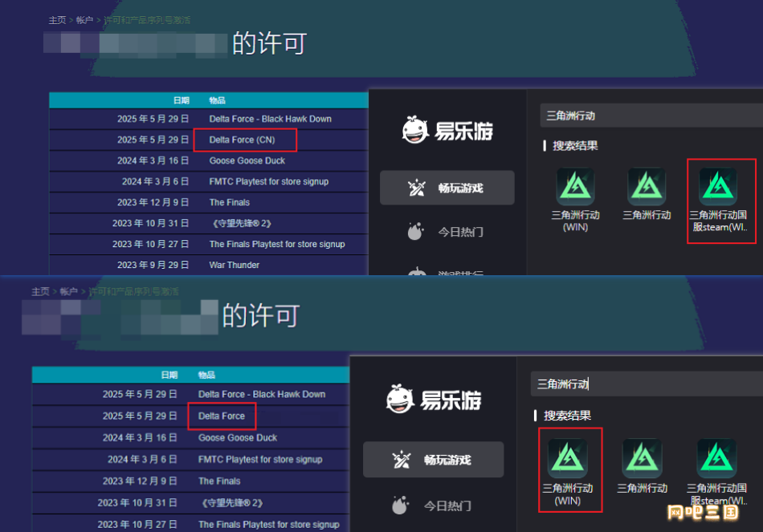Select Goose Goose Duck entry in upper table
Viewport: 763px width, 532px height.
pos(247,160)
